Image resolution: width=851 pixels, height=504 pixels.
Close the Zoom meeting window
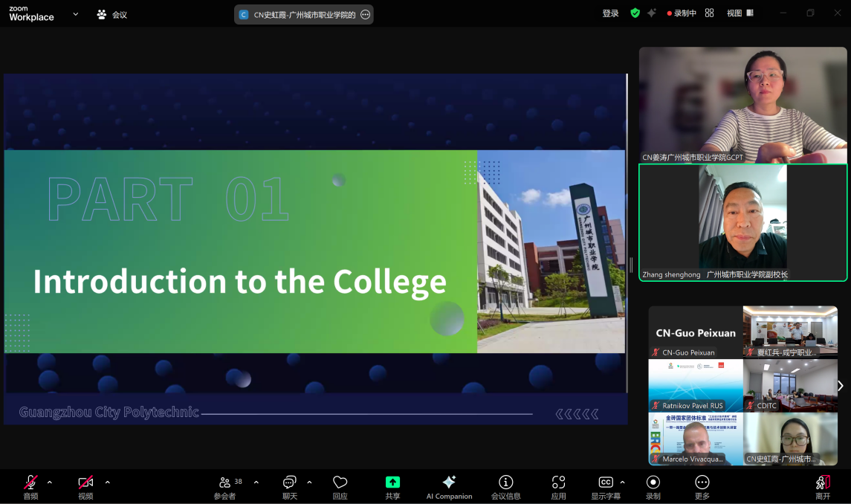click(838, 13)
